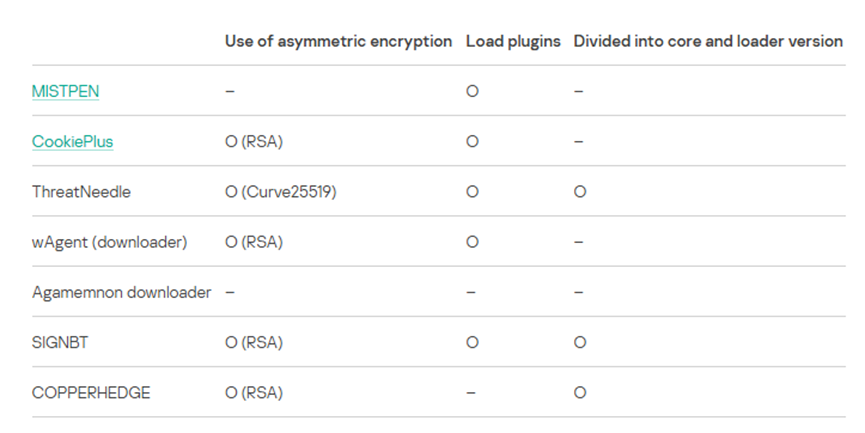This screenshot has height=433, width=865.
Task: Click the O (RSA) cell in COPPERHEDGE row
Action: tap(254, 392)
